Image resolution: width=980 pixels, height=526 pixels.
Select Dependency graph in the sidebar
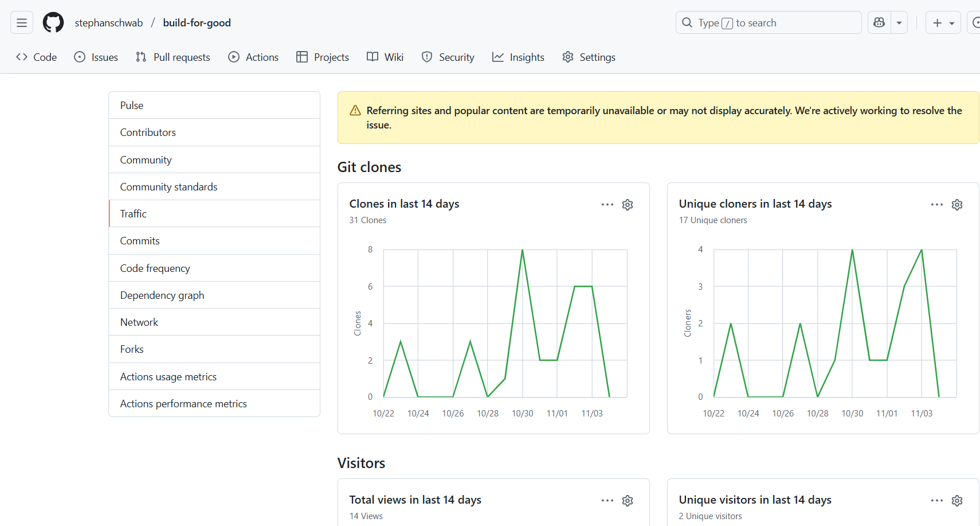pos(162,295)
